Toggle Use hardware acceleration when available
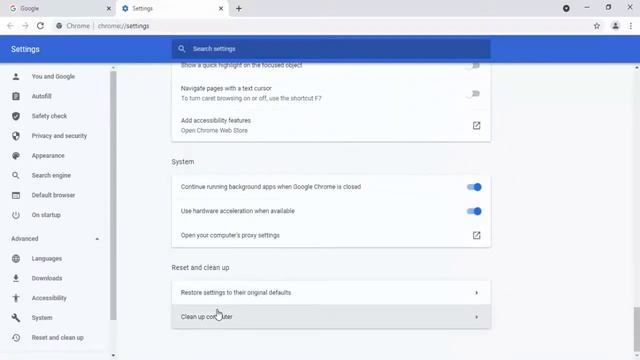The height and width of the screenshot is (360, 640). pyautogui.click(x=474, y=211)
